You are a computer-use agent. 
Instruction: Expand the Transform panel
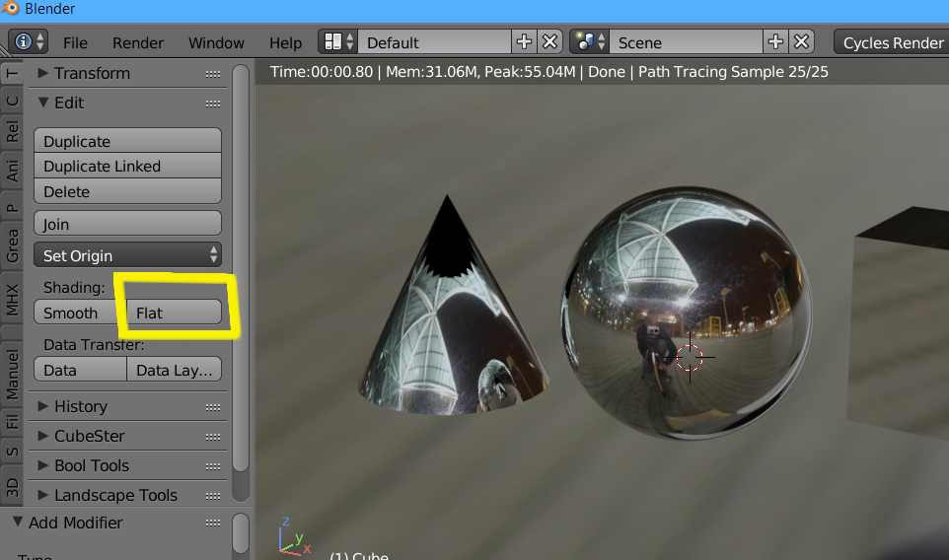coord(42,73)
